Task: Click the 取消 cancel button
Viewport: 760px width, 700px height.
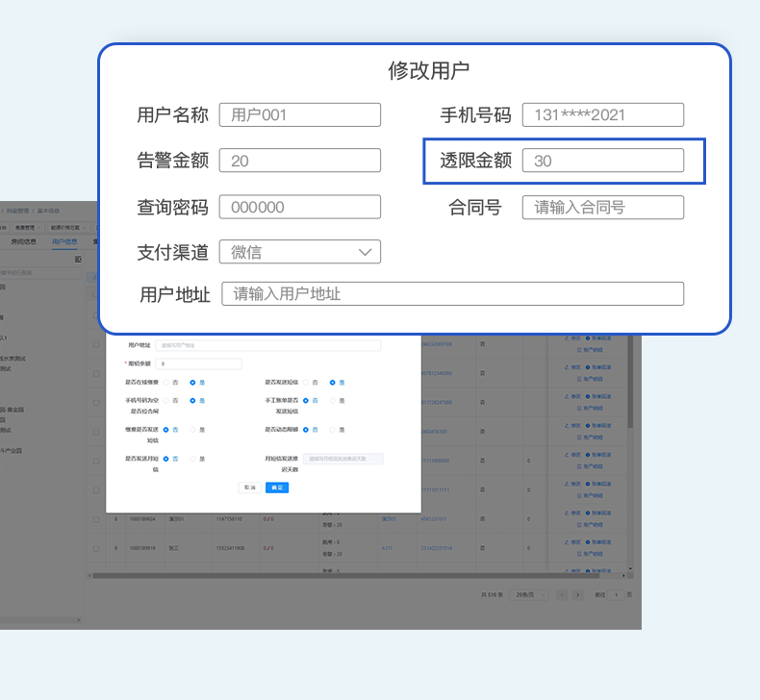Action: (250, 487)
